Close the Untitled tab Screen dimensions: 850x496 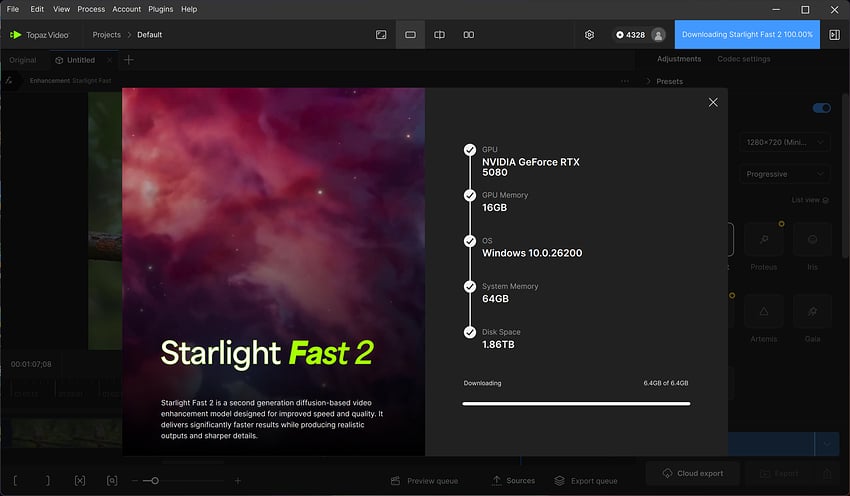[x=110, y=60]
